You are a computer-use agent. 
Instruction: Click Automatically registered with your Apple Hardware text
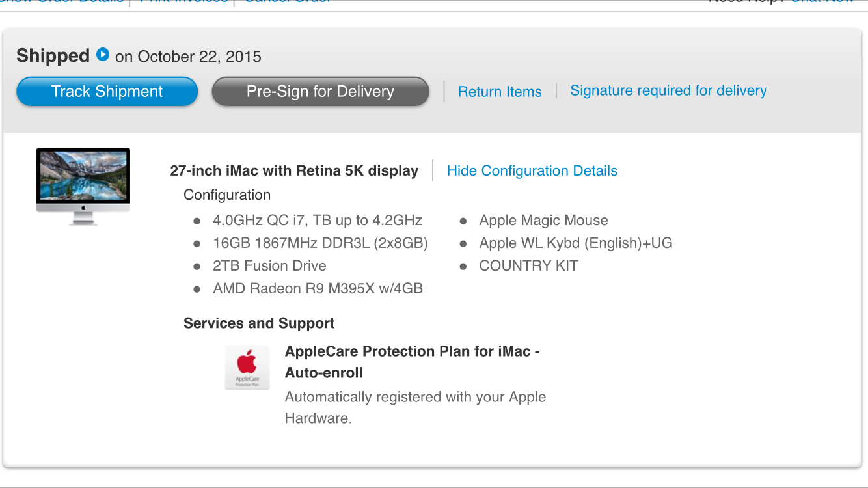pyautogui.click(x=415, y=408)
